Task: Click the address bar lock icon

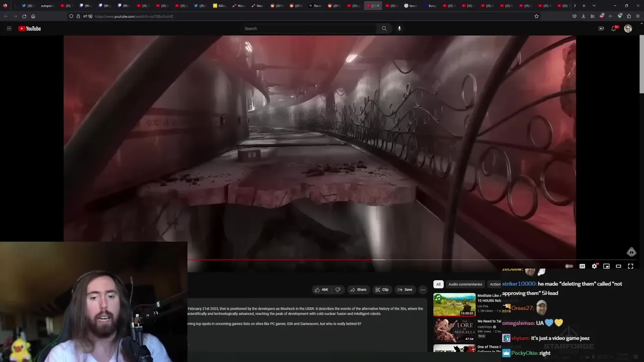Action: [78, 16]
